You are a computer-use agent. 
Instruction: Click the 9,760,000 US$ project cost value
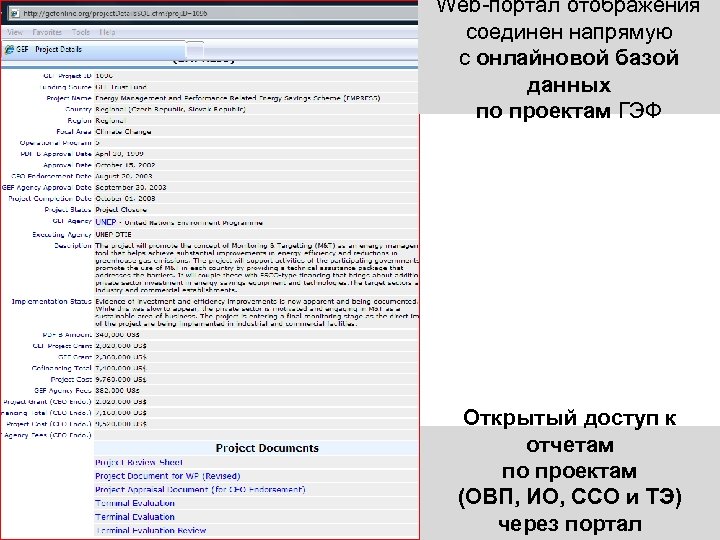[121, 380]
